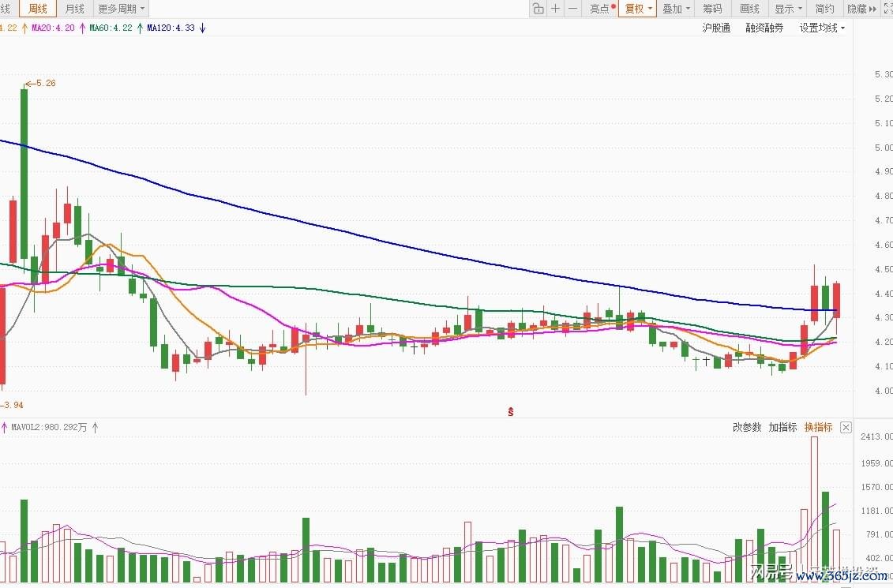
Task: Click 加指标 to add indicator
Action: coord(782,427)
